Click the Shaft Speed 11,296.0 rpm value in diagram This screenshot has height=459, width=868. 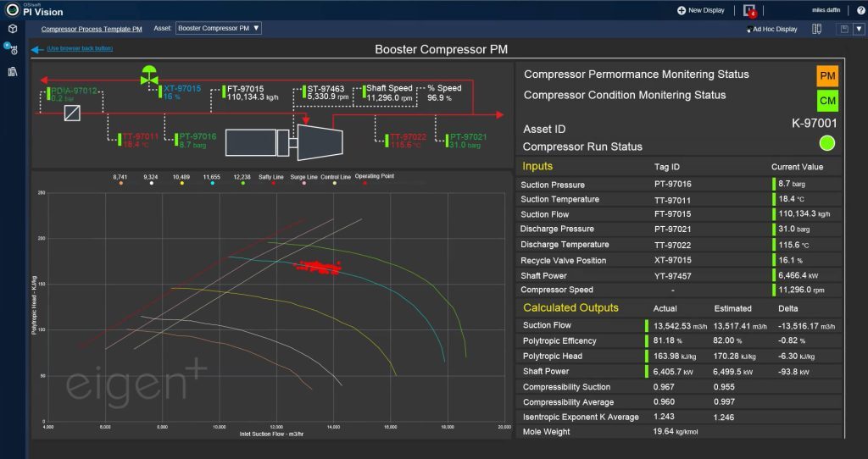coord(390,98)
